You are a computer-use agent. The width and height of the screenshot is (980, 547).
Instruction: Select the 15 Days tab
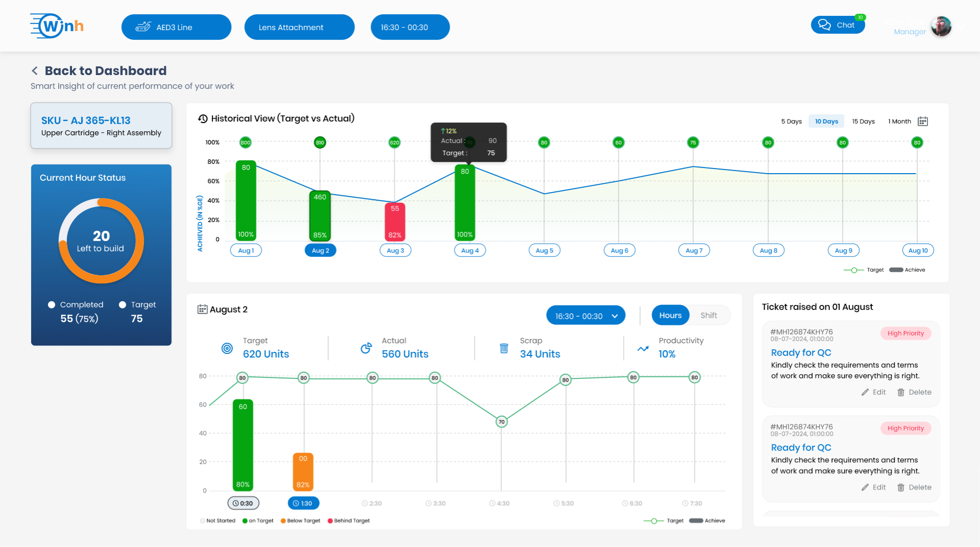tap(863, 121)
